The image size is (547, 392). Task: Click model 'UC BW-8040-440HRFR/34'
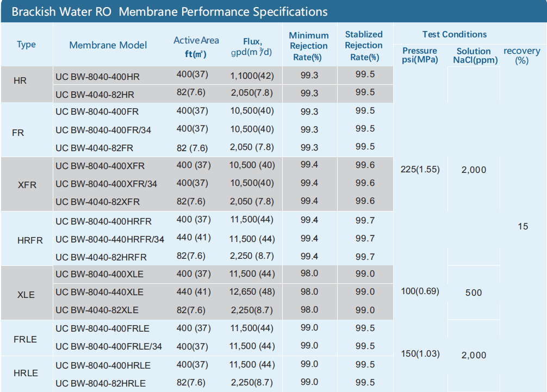click(x=109, y=240)
